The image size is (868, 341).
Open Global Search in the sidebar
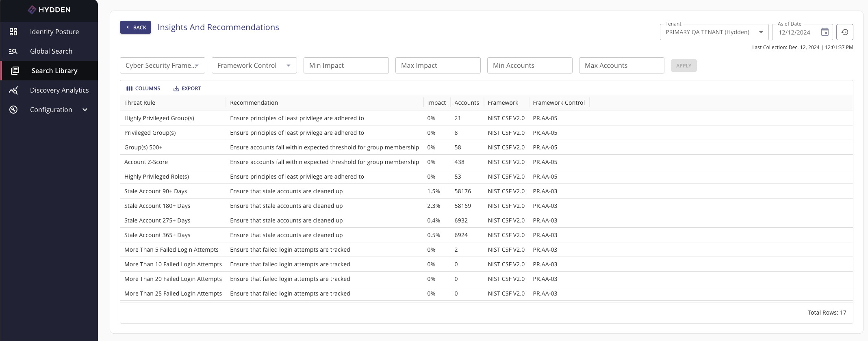49,51
